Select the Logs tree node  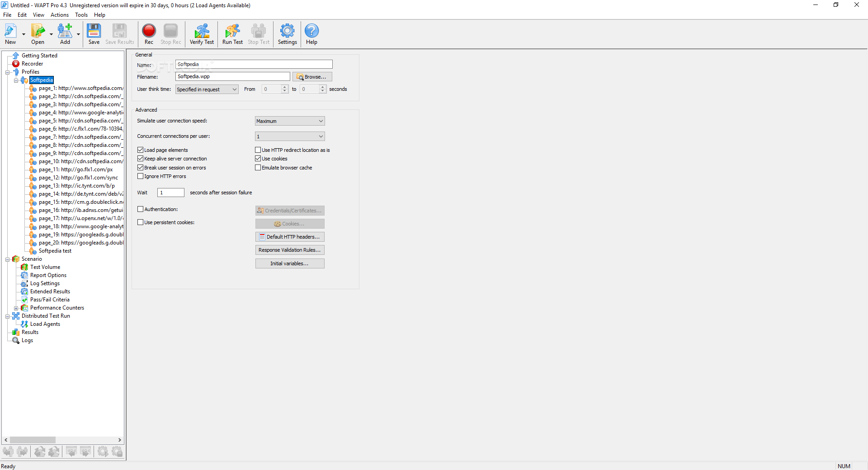click(27, 340)
